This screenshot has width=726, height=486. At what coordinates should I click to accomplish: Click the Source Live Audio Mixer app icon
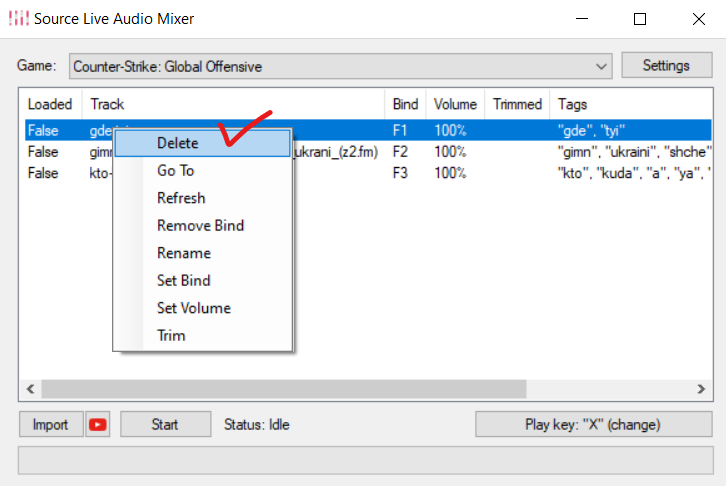pos(20,19)
